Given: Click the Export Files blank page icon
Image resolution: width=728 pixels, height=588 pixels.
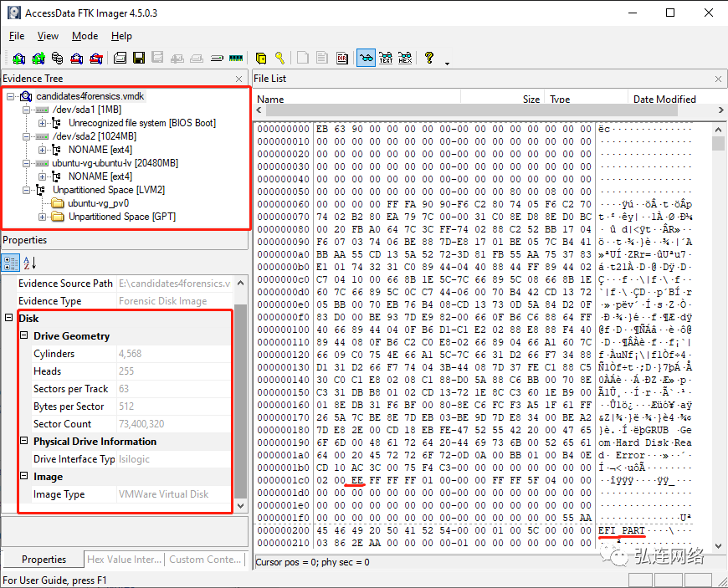Looking at the screenshot, I should pyautogui.click(x=303, y=58).
